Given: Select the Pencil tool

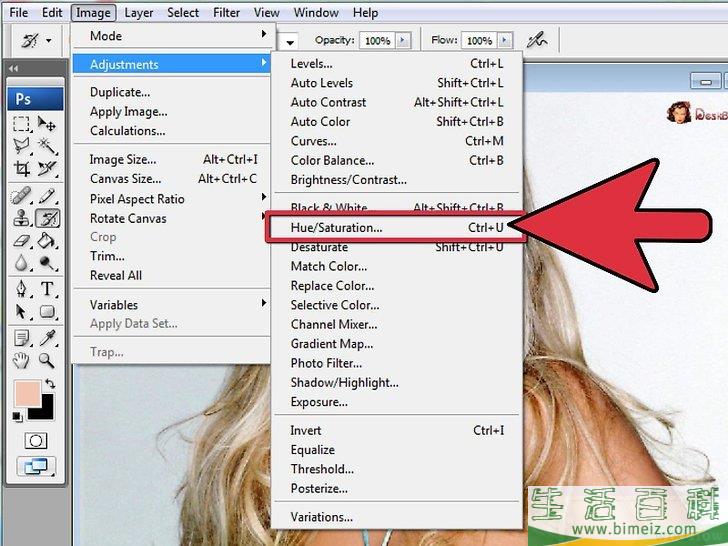Looking at the screenshot, I should coord(47,196).
